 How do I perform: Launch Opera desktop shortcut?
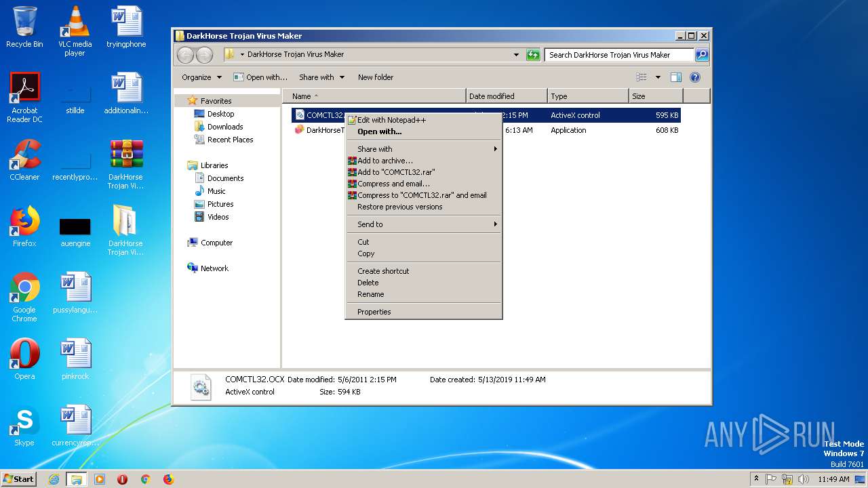24,359
